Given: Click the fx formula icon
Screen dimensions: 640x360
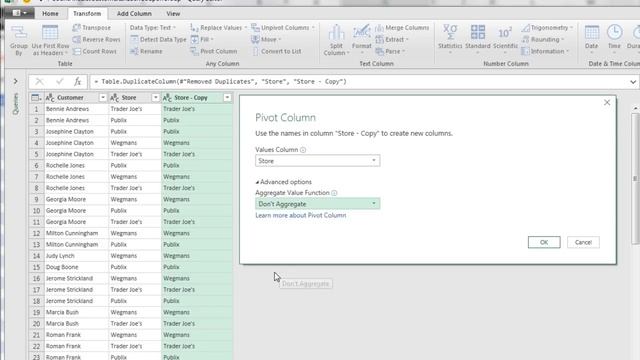Looking at the screenshot, I should 78,82.
